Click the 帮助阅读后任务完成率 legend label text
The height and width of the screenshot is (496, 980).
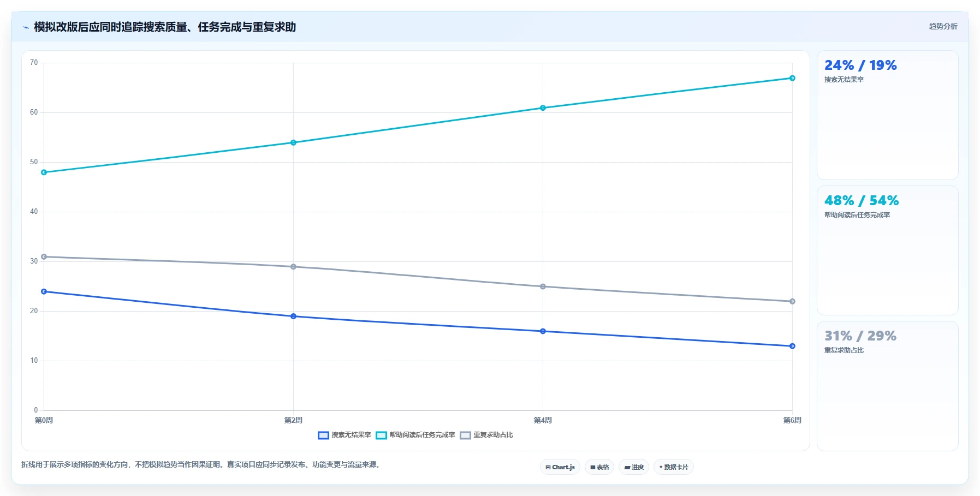(422, 435)
